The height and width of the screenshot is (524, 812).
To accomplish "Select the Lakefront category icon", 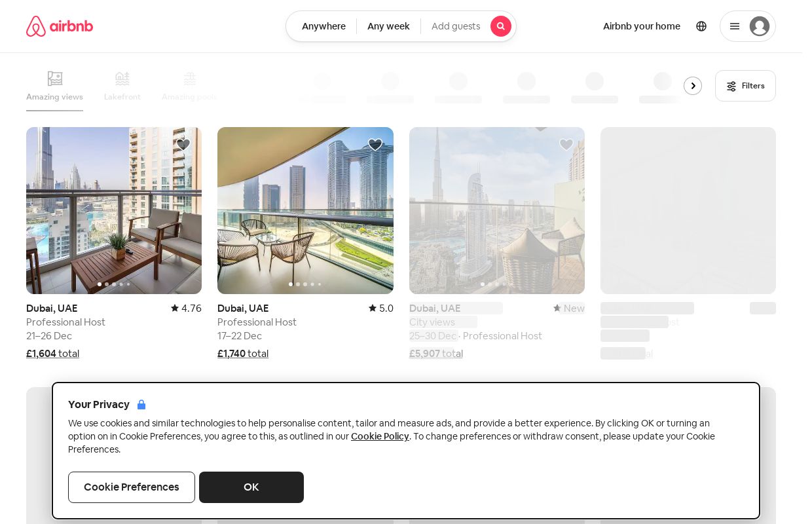I will (x=122, y=79).
